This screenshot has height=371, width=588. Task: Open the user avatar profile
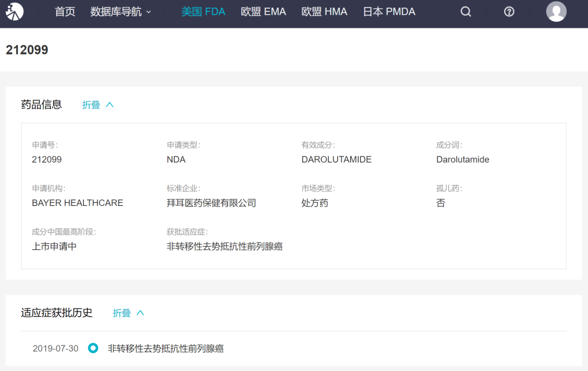pyautogui.click(x=556, y=11)
